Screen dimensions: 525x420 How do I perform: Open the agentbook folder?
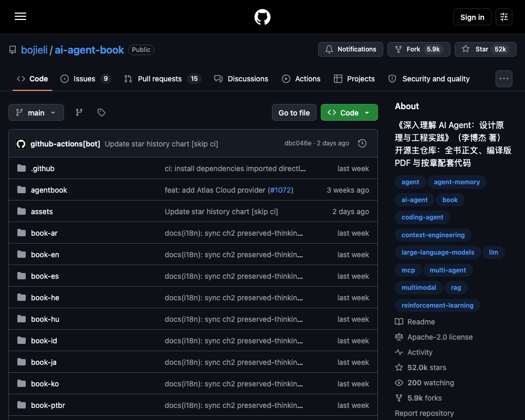point(49,190)
